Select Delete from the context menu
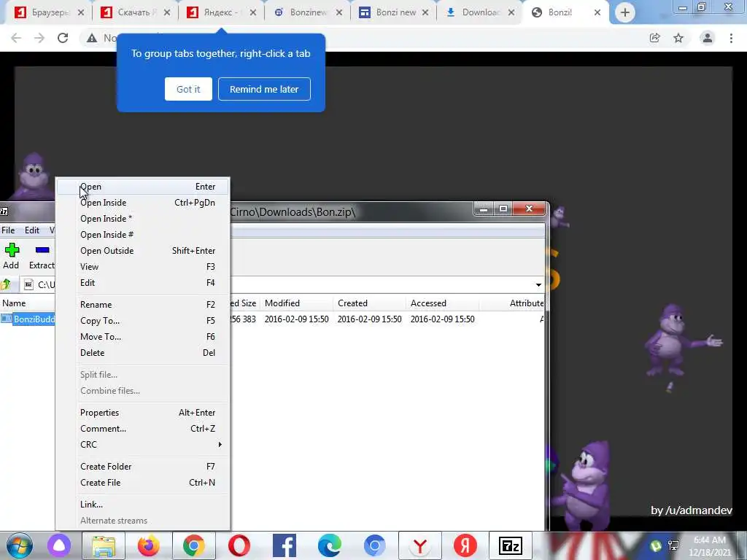Image resolution: width=747 pixels, height=560 pixels. point(143,353)
